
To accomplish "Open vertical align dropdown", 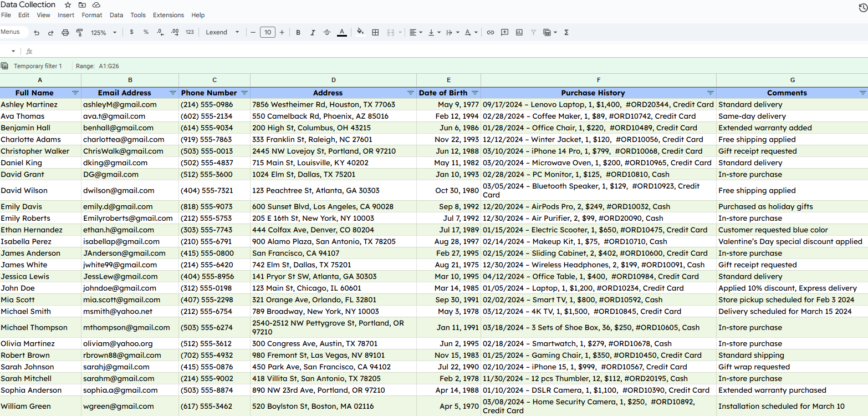I will pos(433,33).
